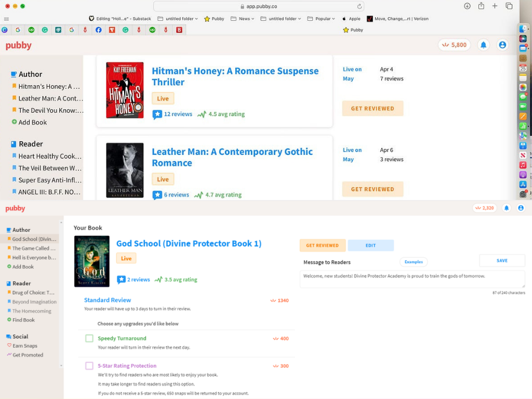The width and height of the screenshot is (532, 399).
Task: Go to Get Promoted in sidebar
Action: 28,355
